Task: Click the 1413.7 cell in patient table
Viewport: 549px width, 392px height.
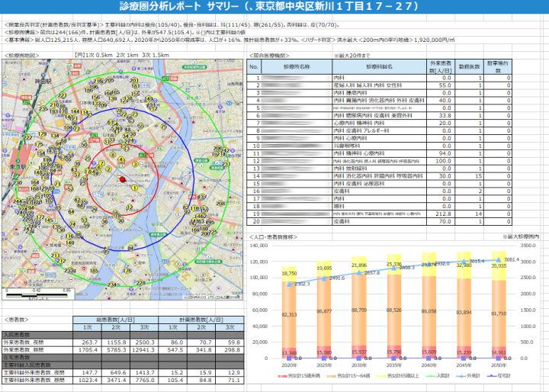Action: (x=145, y=372)
